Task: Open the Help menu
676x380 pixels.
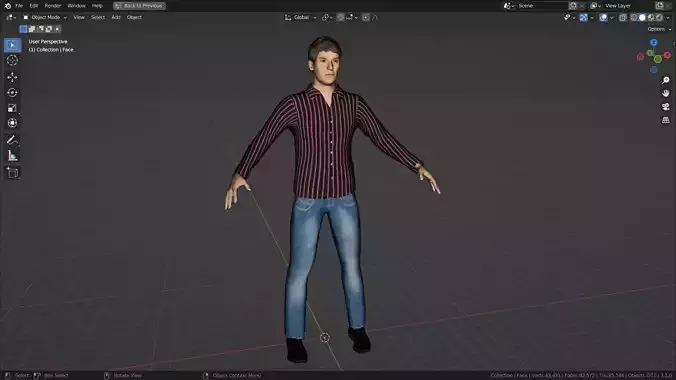Action: [97, 6]
